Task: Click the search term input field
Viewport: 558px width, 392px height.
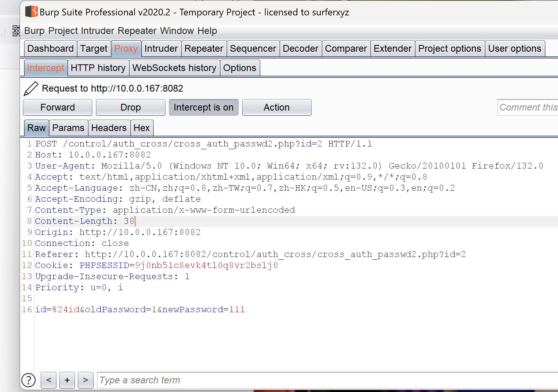Action: 328,380
